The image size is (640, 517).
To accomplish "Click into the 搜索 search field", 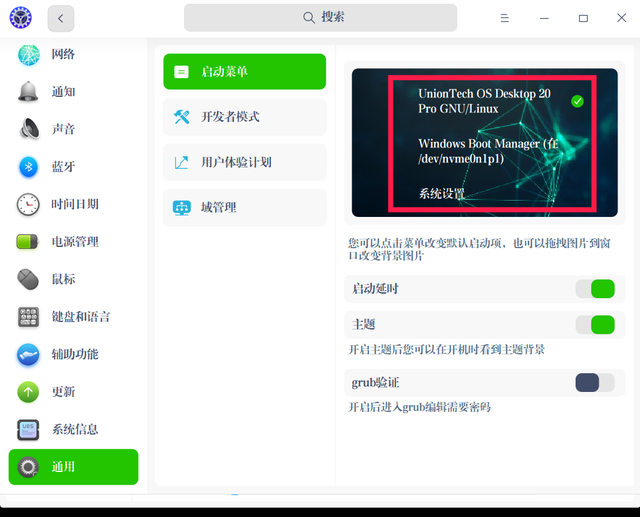I will point(320,18).
